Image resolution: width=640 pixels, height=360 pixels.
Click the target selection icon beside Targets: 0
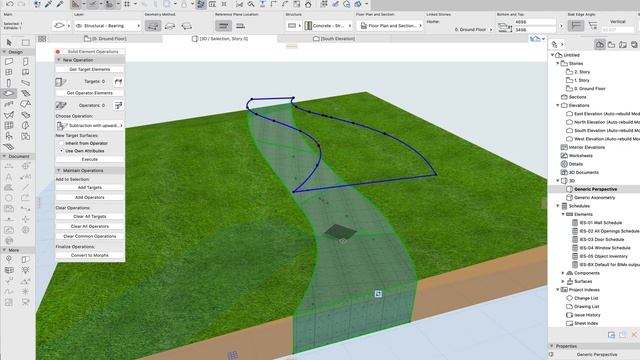point(118,82)
